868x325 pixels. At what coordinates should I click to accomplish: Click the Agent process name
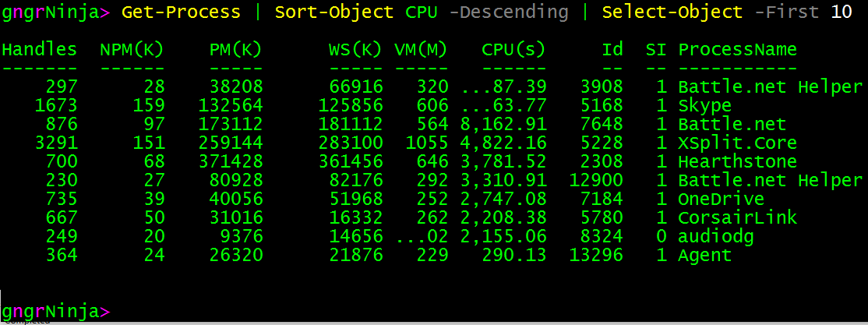click(x=704, y=255)
